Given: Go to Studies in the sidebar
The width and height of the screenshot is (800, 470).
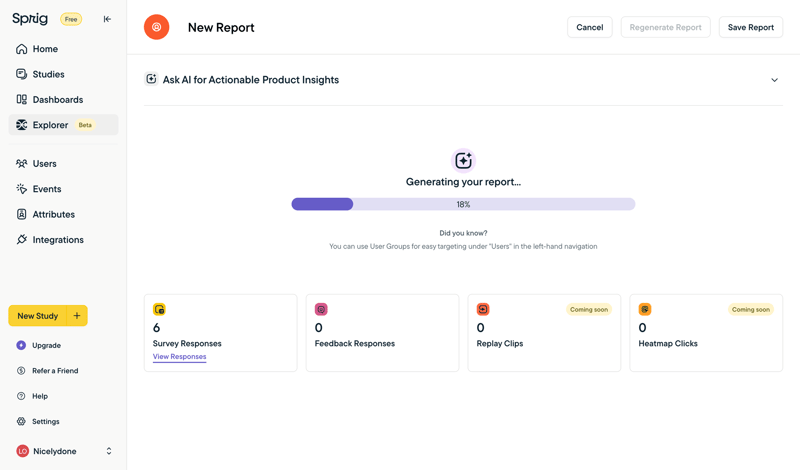Looking at the screenshot, I should click(x=63, y=74).
